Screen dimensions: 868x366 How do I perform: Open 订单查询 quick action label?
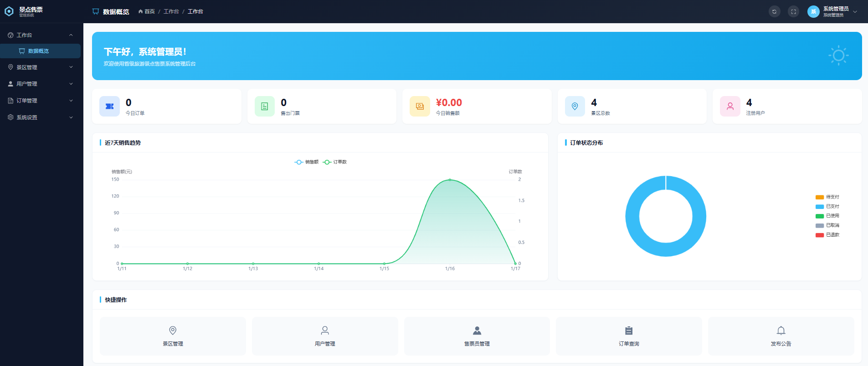(x=629, y=344)
